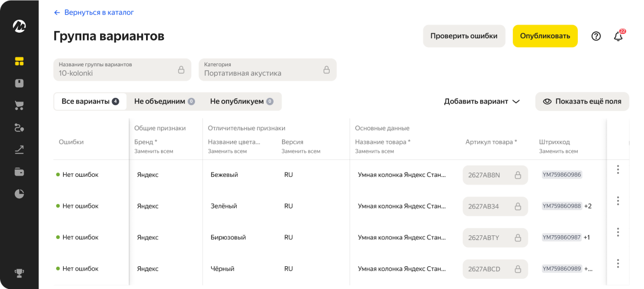Open the pie chart reports icon
This screenshot has height=289, width=644.
(x=19, y=194)
